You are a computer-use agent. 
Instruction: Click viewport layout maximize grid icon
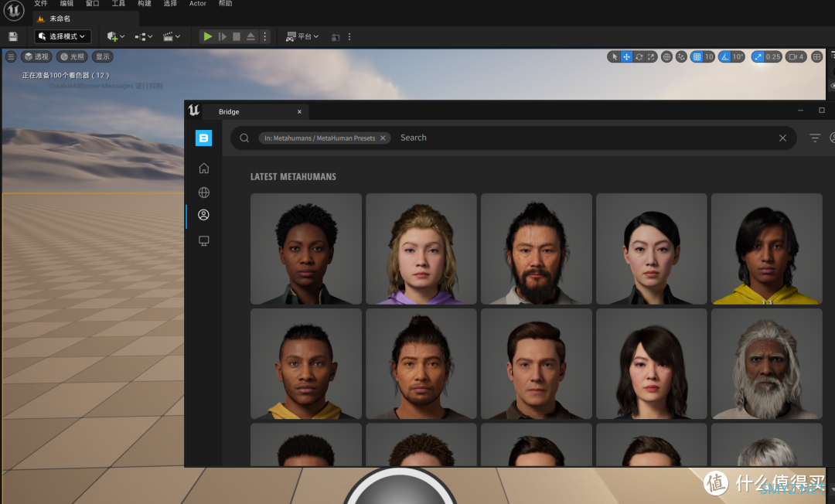click(816, 56)
